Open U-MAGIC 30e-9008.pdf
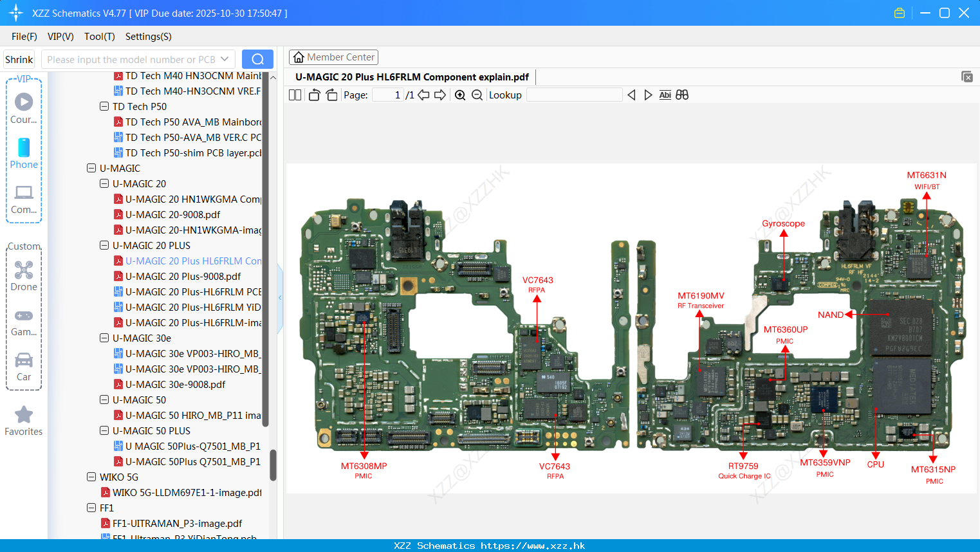 click(x=175, y=385)
